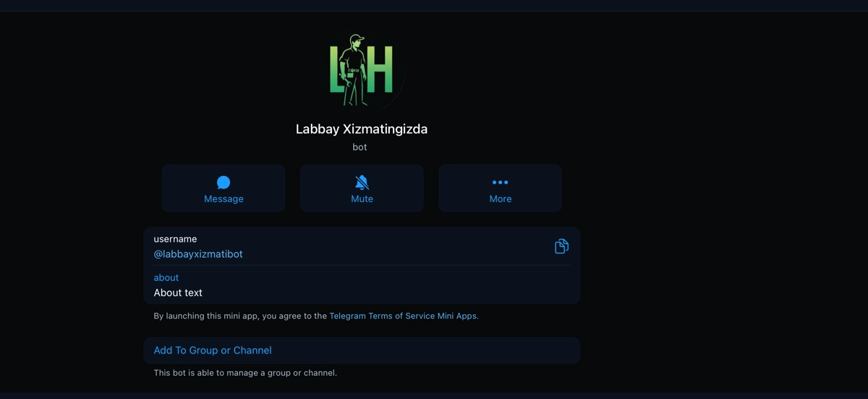Open Telegram Terms of Service Mini Apps link
868x399 pixels.
pos(404,316)
